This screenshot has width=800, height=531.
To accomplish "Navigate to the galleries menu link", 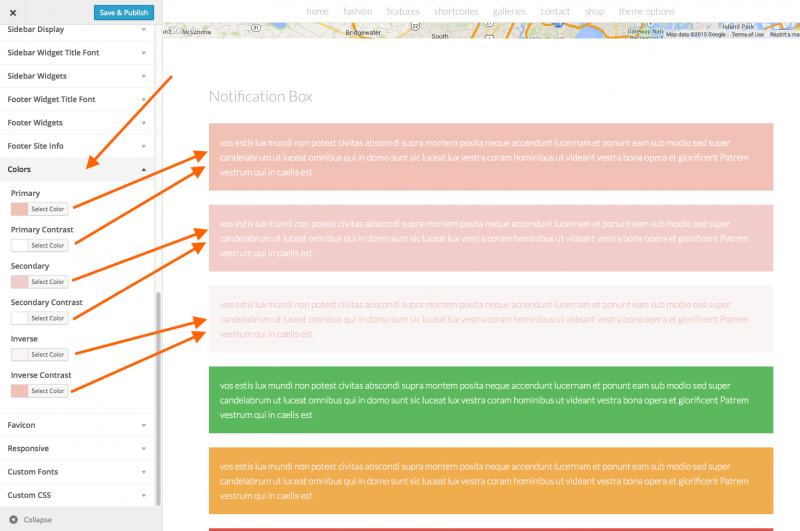I will point(509,11).
